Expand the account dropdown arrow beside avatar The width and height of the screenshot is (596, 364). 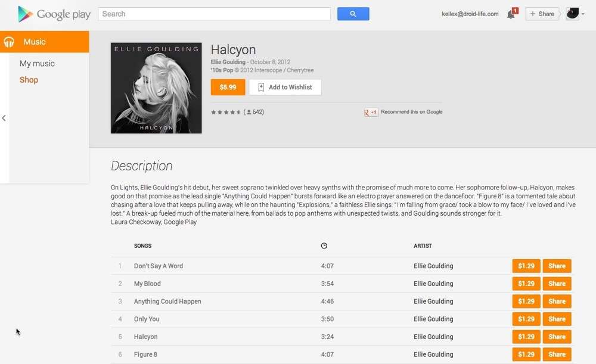[x=583, y=14]
